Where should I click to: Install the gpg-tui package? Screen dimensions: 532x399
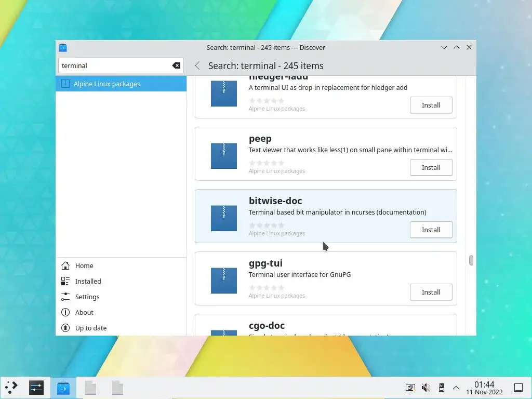[x=431, y=292]
